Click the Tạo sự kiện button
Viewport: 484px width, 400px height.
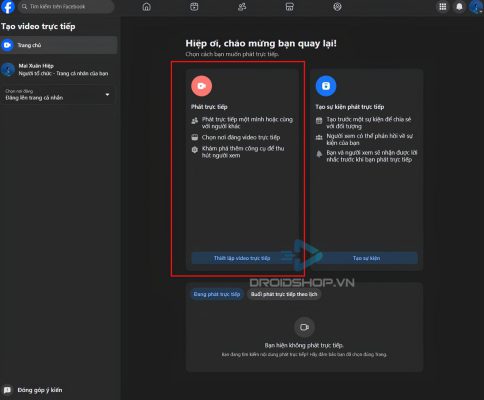(x=366, y=258)
